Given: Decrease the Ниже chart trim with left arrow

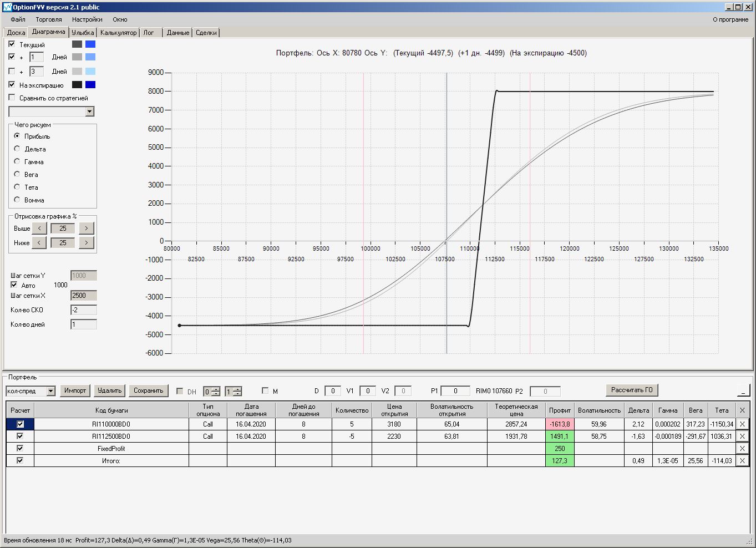Looking at the screenshot, I should (39, 243).
